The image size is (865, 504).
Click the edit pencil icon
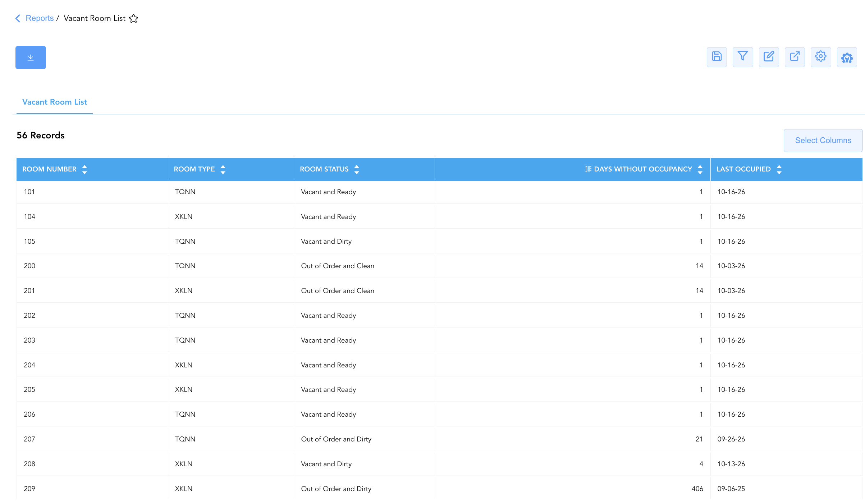(x=769, y=57)
